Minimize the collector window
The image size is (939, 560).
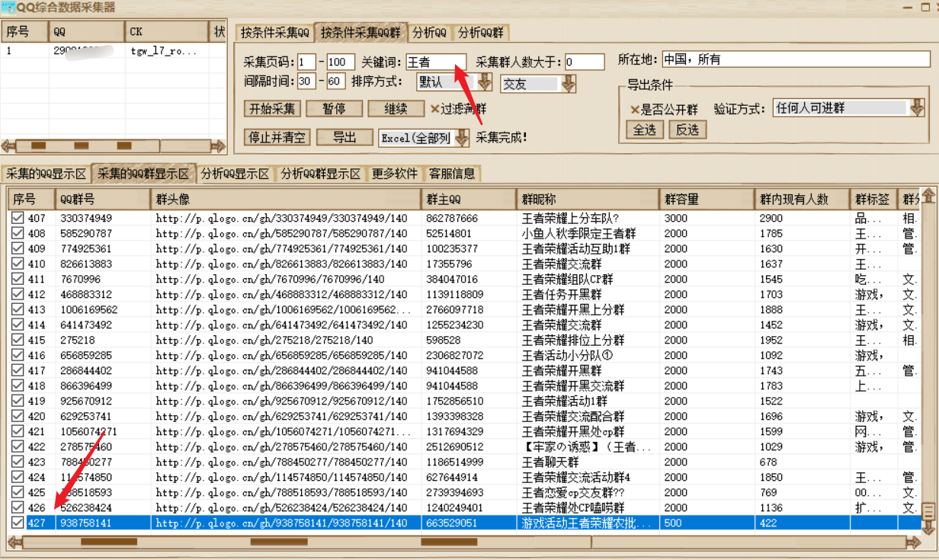coord(907,7)
